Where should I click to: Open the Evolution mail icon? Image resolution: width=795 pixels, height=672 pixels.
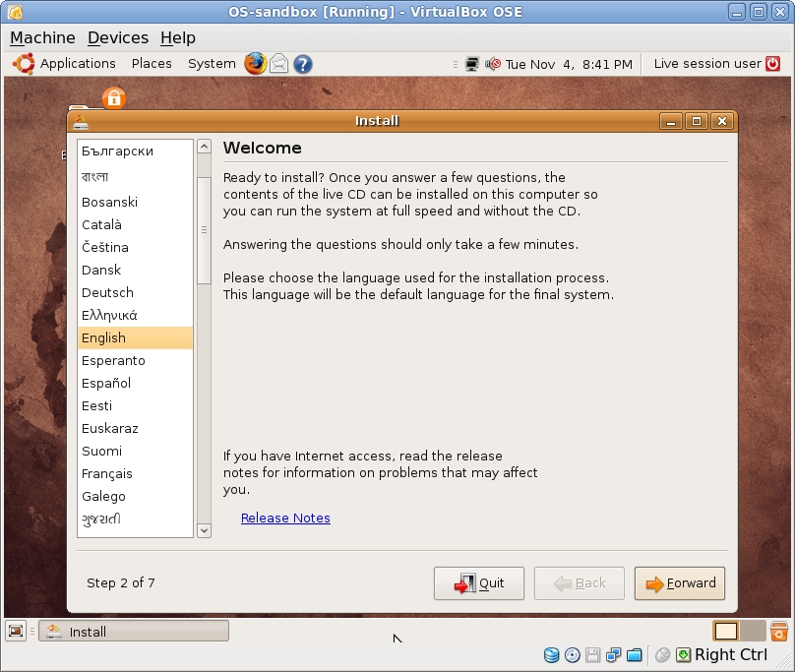278,64
